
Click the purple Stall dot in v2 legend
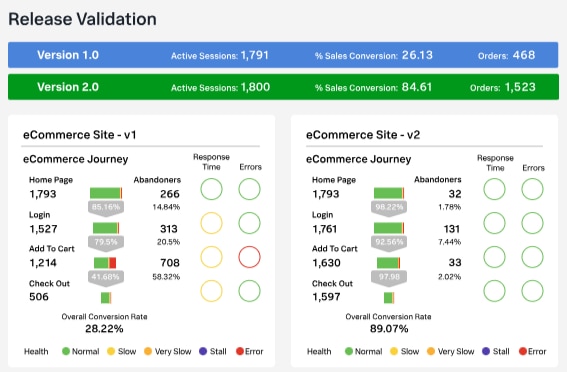[x=486, y=351]
